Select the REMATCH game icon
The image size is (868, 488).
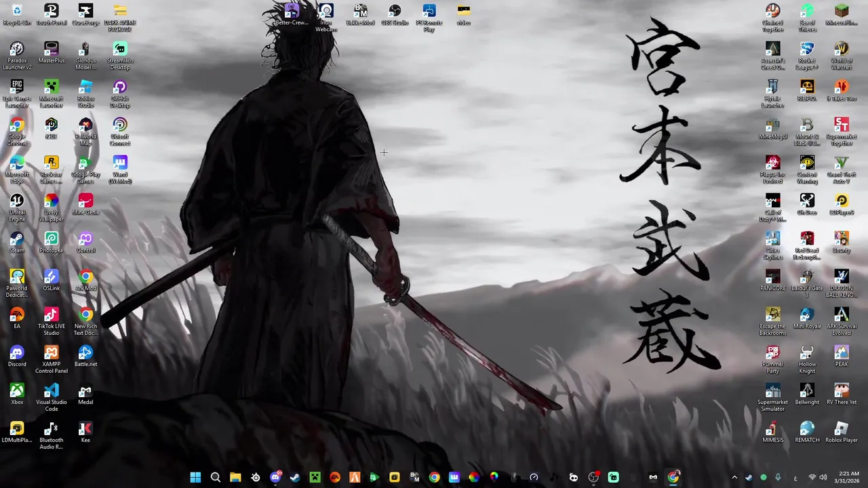click(x=807, y=432)
